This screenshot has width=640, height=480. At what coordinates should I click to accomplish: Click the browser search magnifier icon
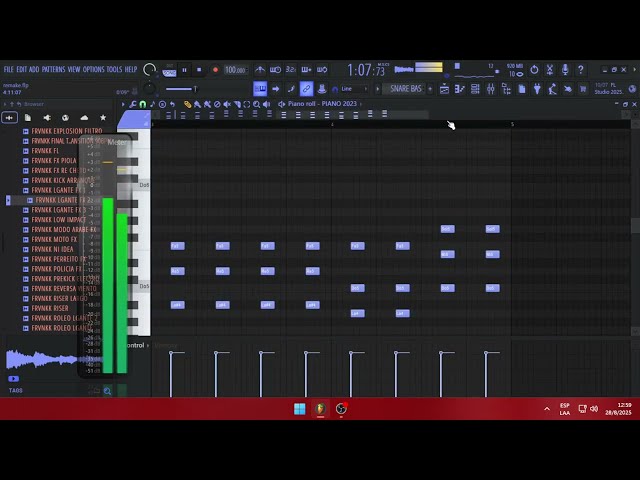107,391
